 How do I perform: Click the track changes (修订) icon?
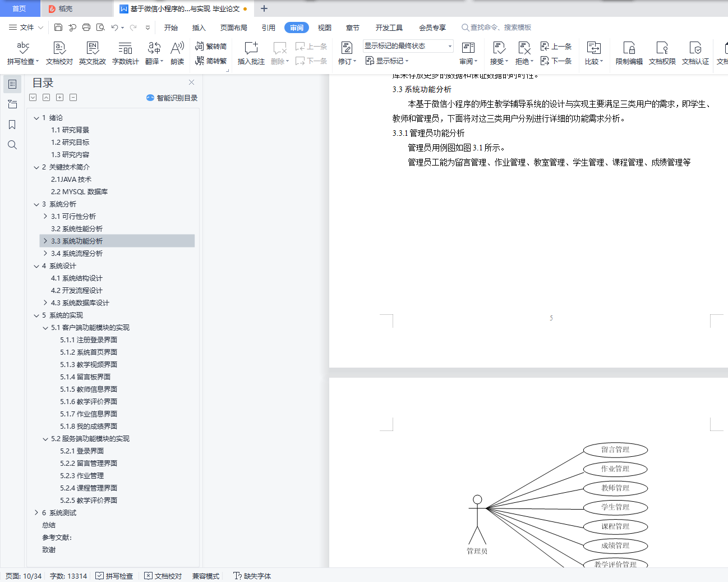coord(347,53)
